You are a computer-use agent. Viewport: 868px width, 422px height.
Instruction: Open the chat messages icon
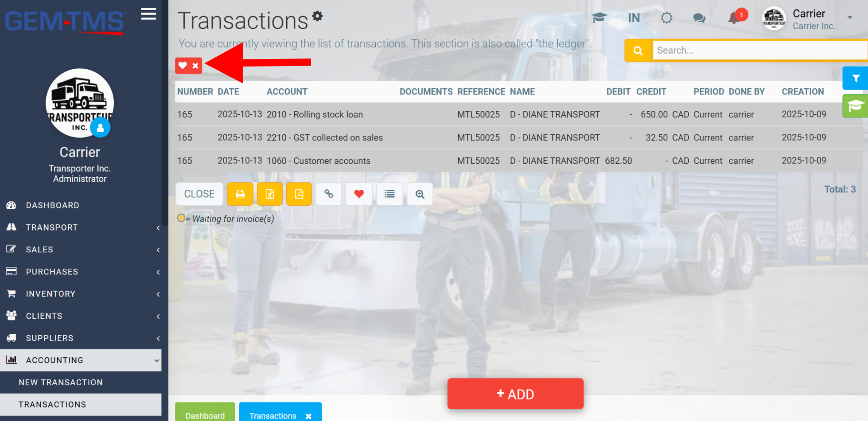(699, 18)
